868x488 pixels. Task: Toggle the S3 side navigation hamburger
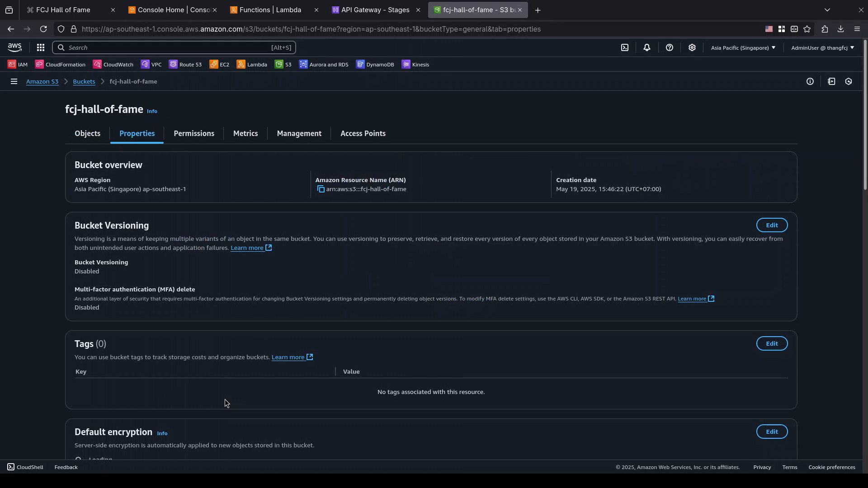[x=14, y=82]
